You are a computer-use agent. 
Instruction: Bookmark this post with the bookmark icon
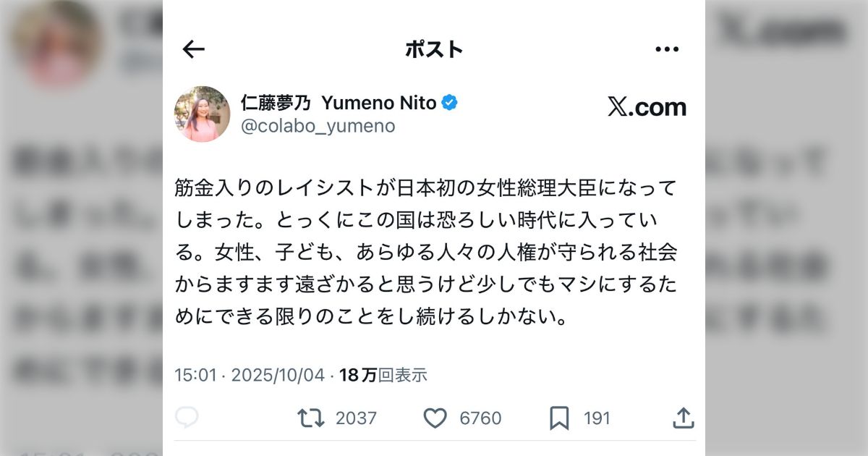coord(559,418)
